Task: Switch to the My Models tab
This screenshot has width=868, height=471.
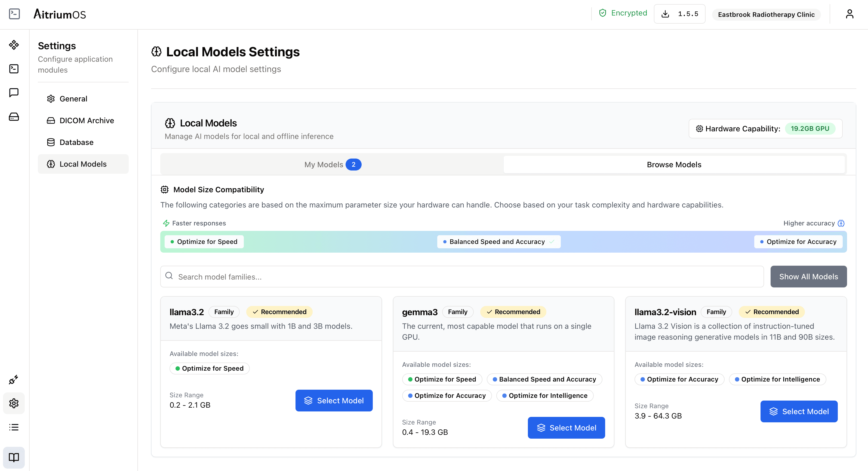Action: [332, 165]
